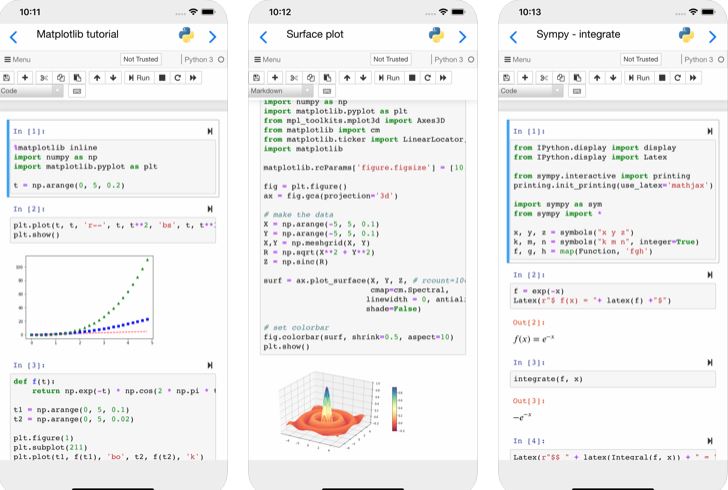The width and height of the screenshot is (728, 490).
Task: Tap the Python logo beside Surface plot
Action: 436,35
